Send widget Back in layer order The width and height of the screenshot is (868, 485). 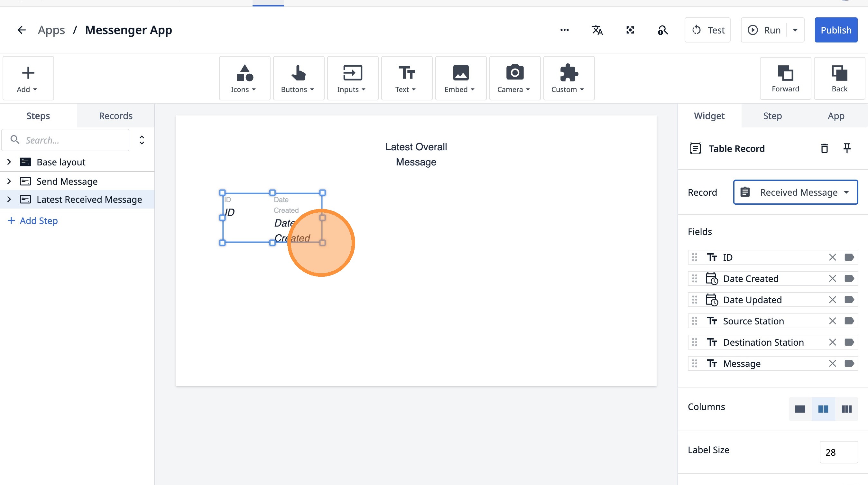coord(839,78)
